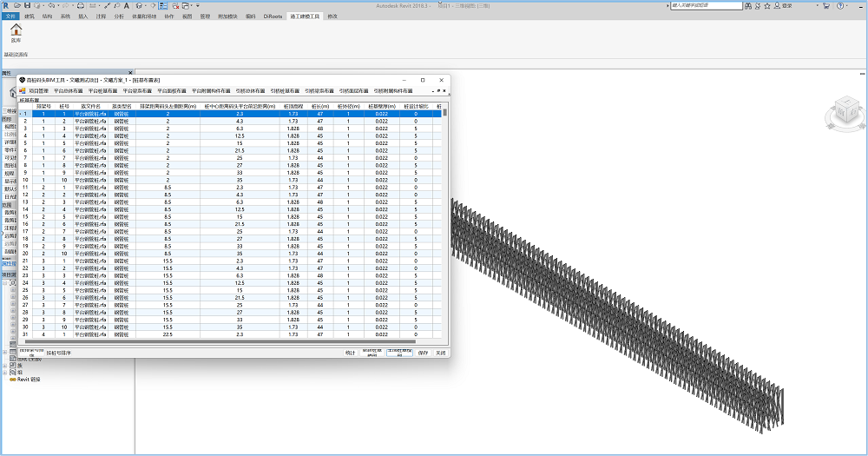Click the Revit links icon in project browser

[x=13, y=380]
